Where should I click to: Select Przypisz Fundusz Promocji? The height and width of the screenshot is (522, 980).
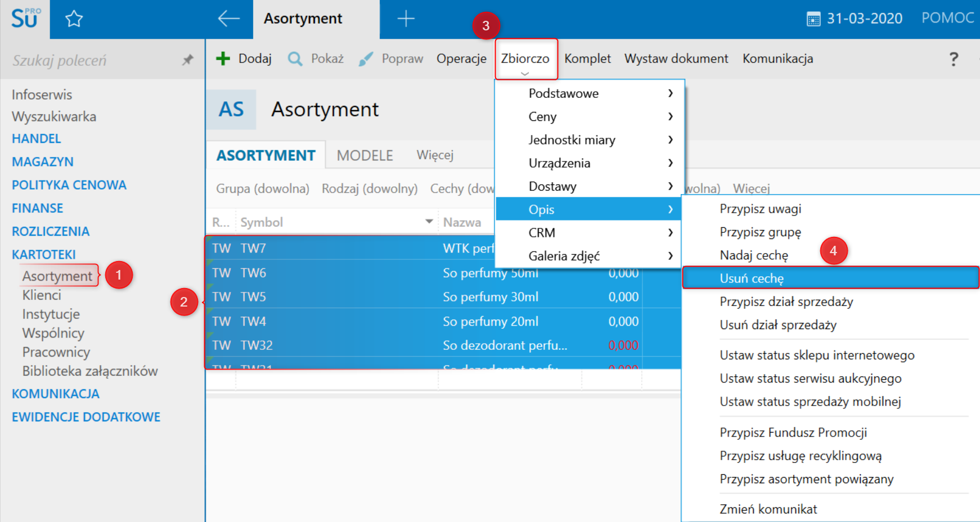pos(793,433)
